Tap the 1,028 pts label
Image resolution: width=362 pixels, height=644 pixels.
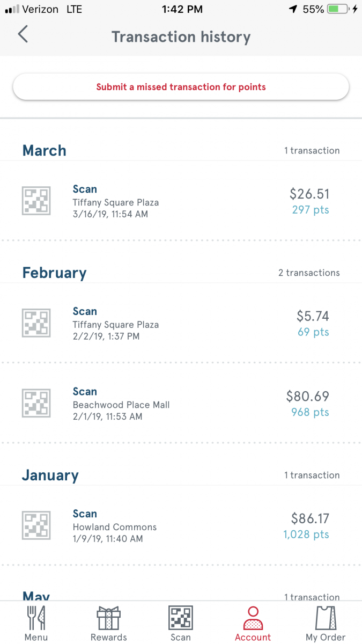pyautogui.click(x=306, y=535)
